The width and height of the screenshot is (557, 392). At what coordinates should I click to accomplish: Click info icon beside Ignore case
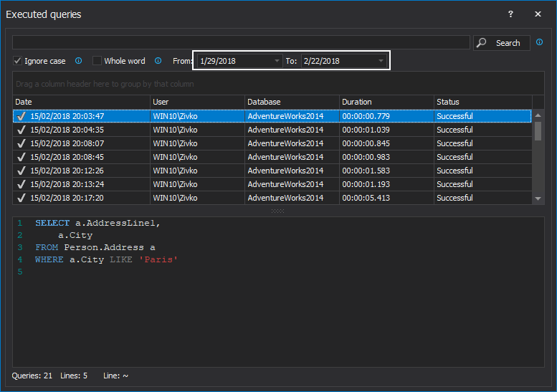79,61
